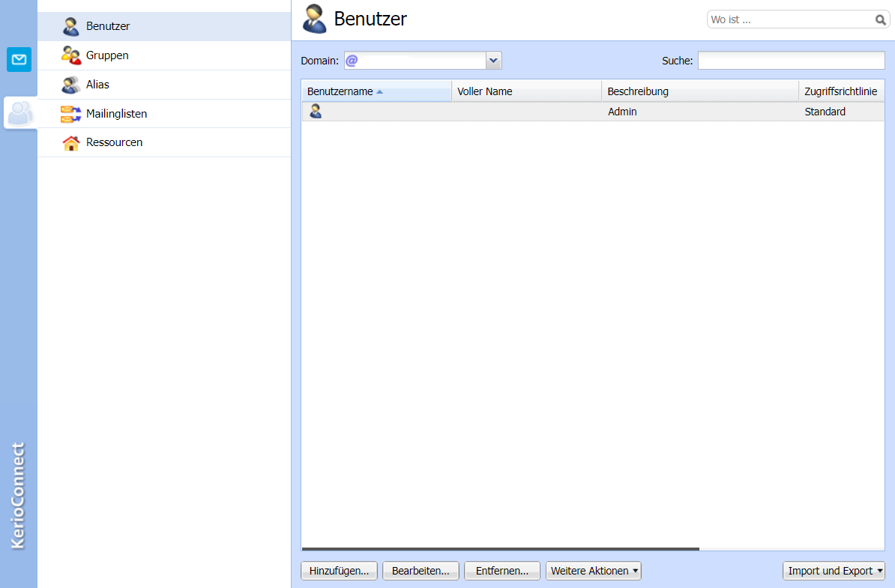This screenshot has height=588, width=895.
Task: Open the Domain dropdown arrow
Action: [x=493, y=61]
